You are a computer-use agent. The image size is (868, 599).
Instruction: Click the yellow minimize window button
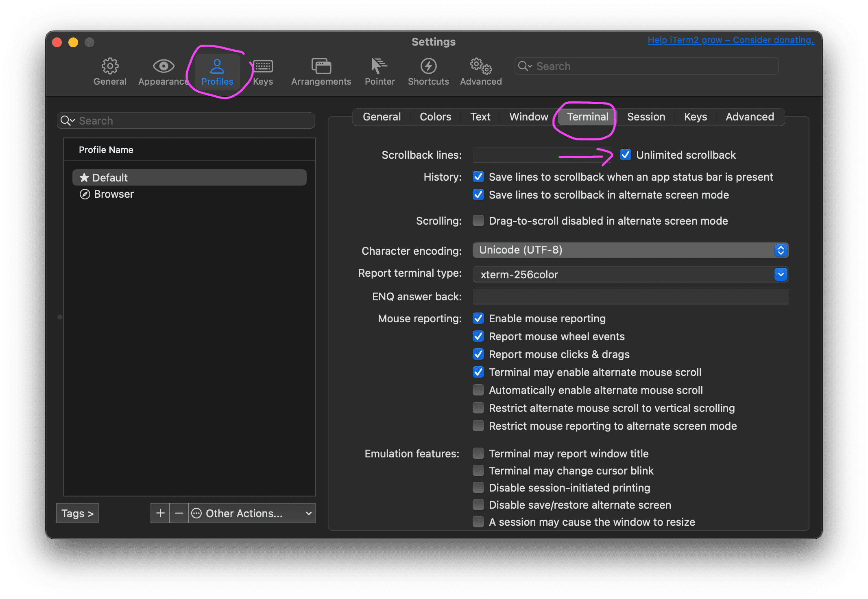73,42
